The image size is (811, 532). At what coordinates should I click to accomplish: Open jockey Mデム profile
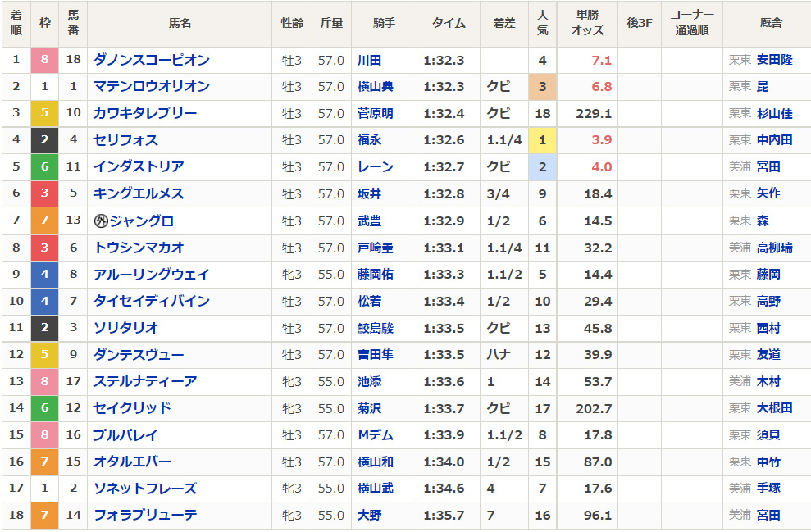point(376,434)
